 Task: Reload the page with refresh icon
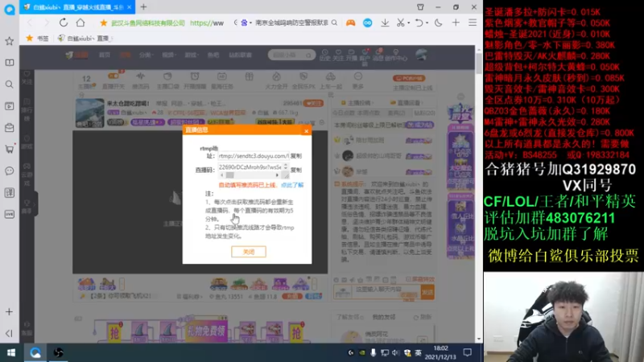[x=64, y=23]
